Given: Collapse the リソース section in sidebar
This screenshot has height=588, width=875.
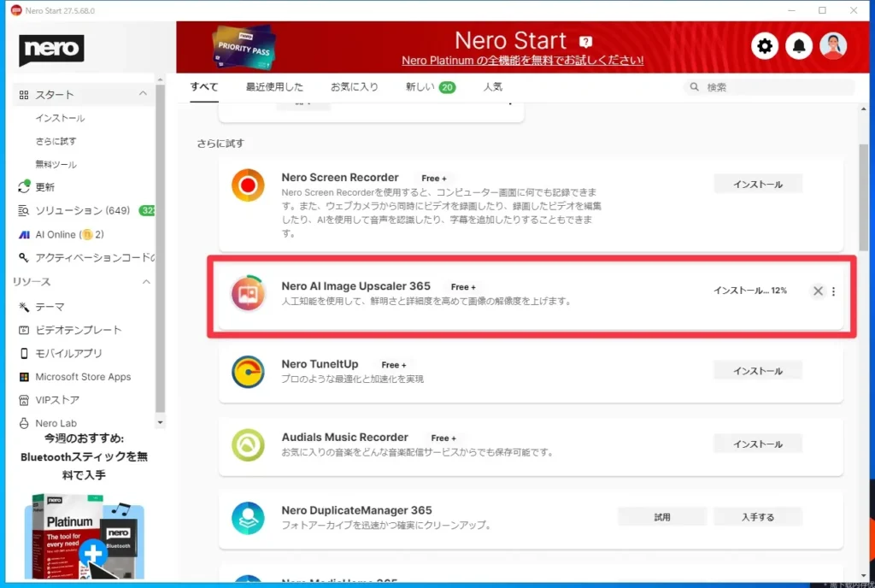Looking at the screenshot, I should tap(146, 282).
